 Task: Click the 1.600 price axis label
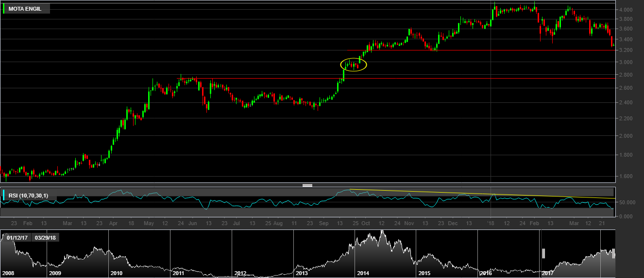[625, 176]
